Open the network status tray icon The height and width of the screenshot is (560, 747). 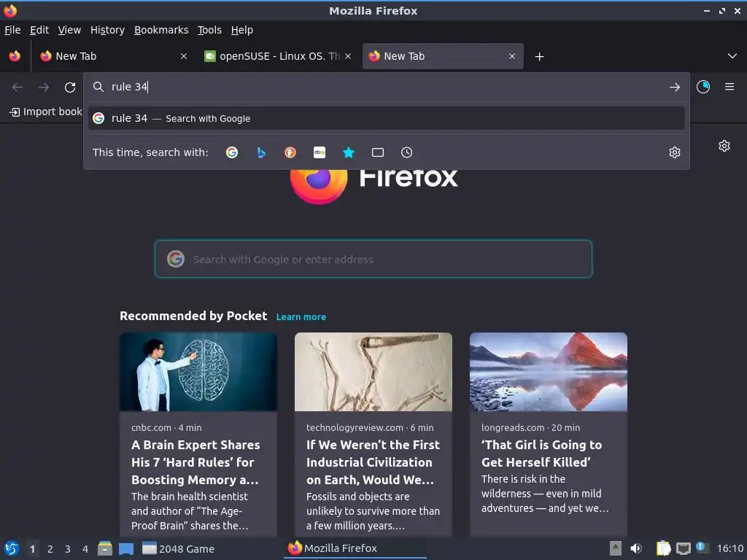(x=683, y=548)
